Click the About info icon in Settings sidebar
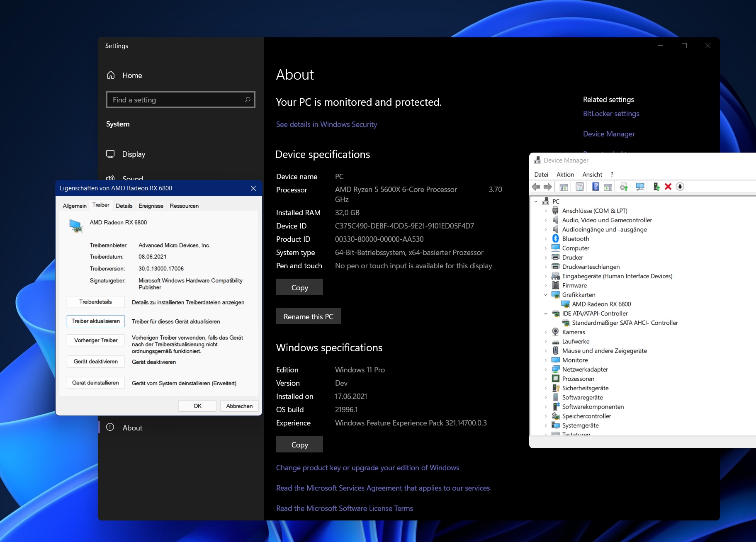 [110, 427]
